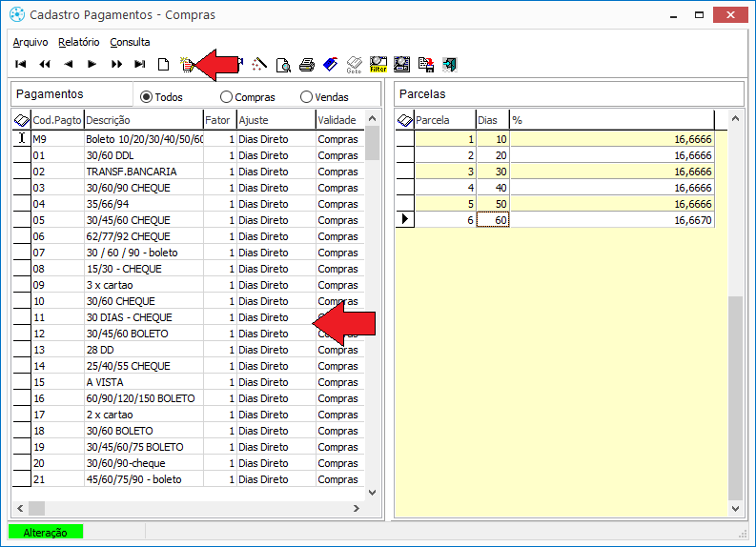Sort by Cod.Pagto column header
Image resolution: width=756 pixels, height=547 pixels.
(57, 120)
